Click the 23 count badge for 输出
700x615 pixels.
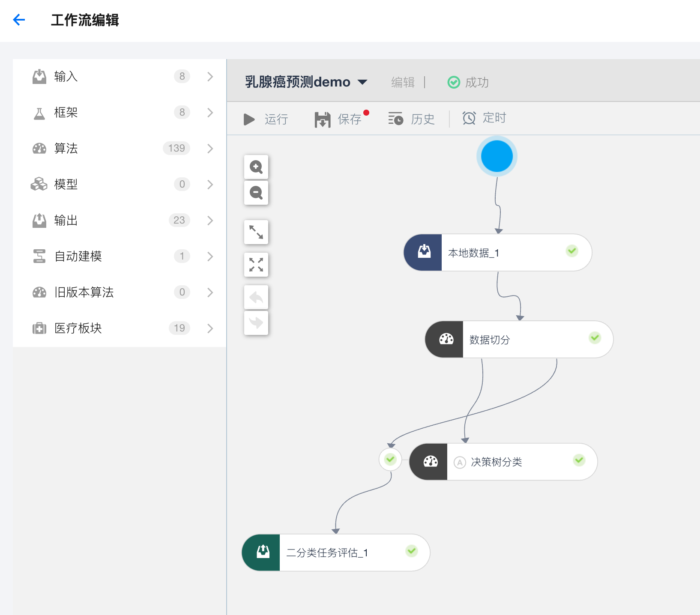pyautogui.click(x=179, y=221)
